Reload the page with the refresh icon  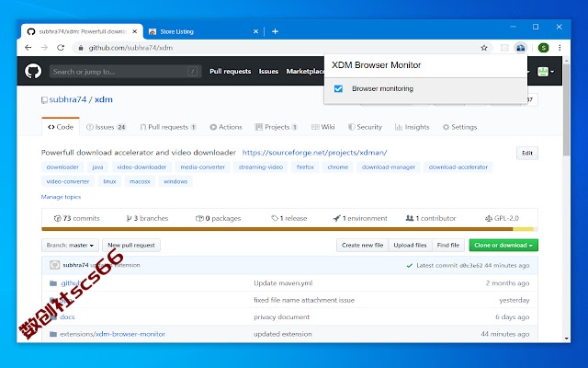[61, 48]
